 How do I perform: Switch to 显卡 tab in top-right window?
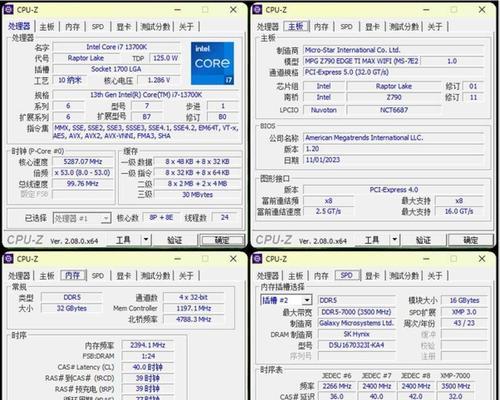[x=372, y=27]
